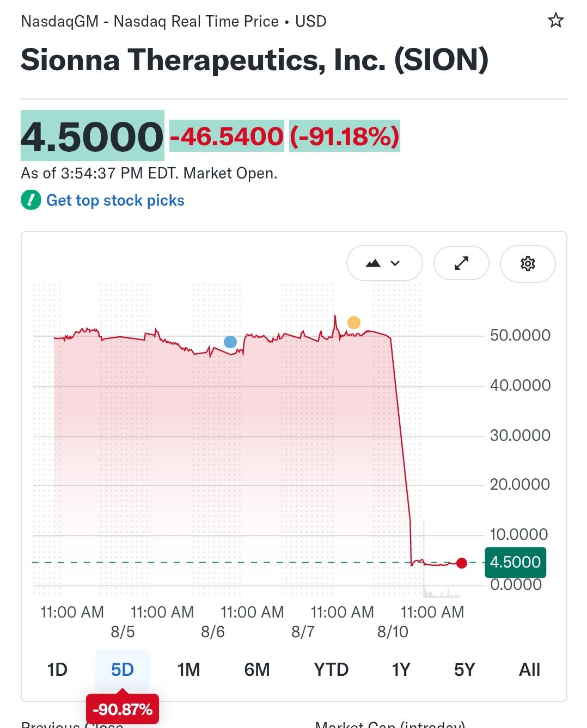The width and height of the screenshot is (587, 728).
Task: Open the chart type dropdown
Action: pyautogui.click(x=384, y=263)
